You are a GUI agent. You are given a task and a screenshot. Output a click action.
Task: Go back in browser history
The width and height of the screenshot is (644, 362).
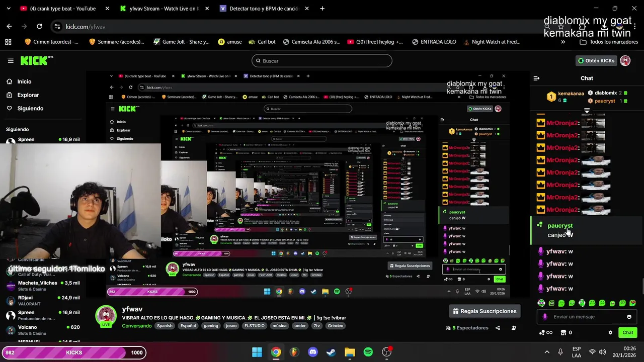tap(9, 27)
